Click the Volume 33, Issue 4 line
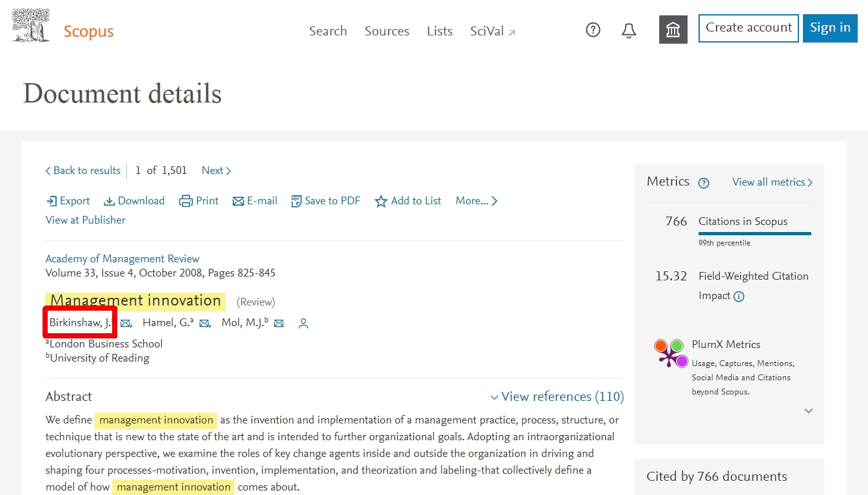Screen dimensions: 868x495 [160, 273]
